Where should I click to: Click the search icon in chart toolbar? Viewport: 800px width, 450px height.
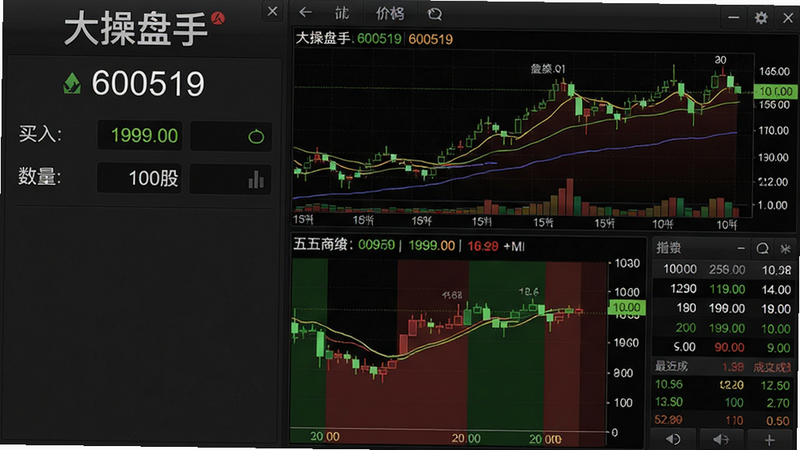point(435,14)
